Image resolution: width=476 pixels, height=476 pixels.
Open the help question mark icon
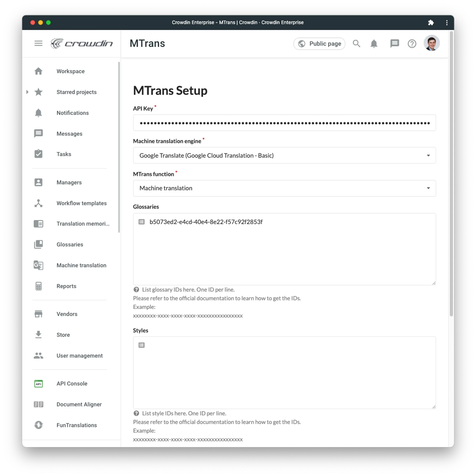pos(412,44)
